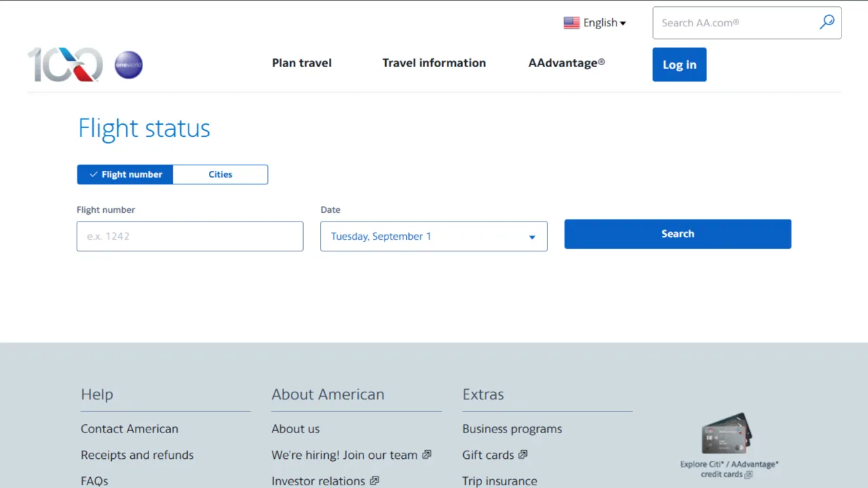Click the Help footer heading
868x488 pixels.
97,394
